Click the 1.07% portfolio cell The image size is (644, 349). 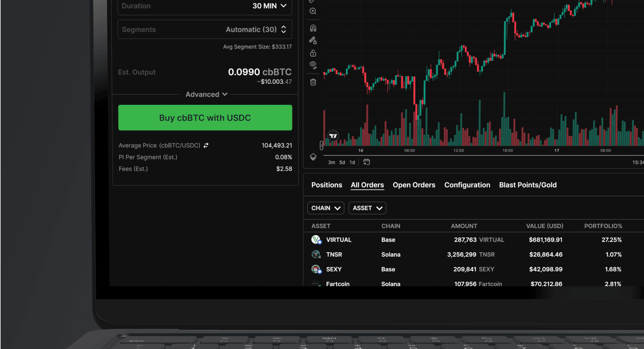click(x=614, y=255)
